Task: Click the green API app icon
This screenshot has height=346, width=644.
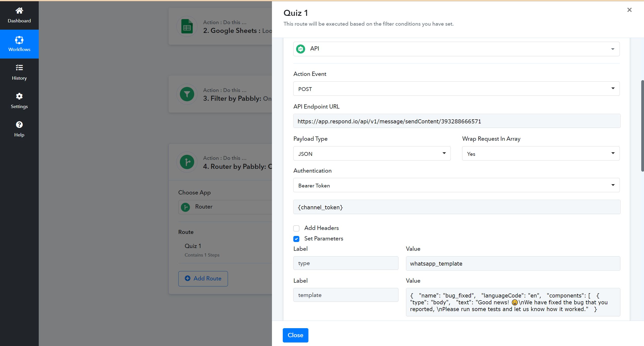Action: click(301, 49)
